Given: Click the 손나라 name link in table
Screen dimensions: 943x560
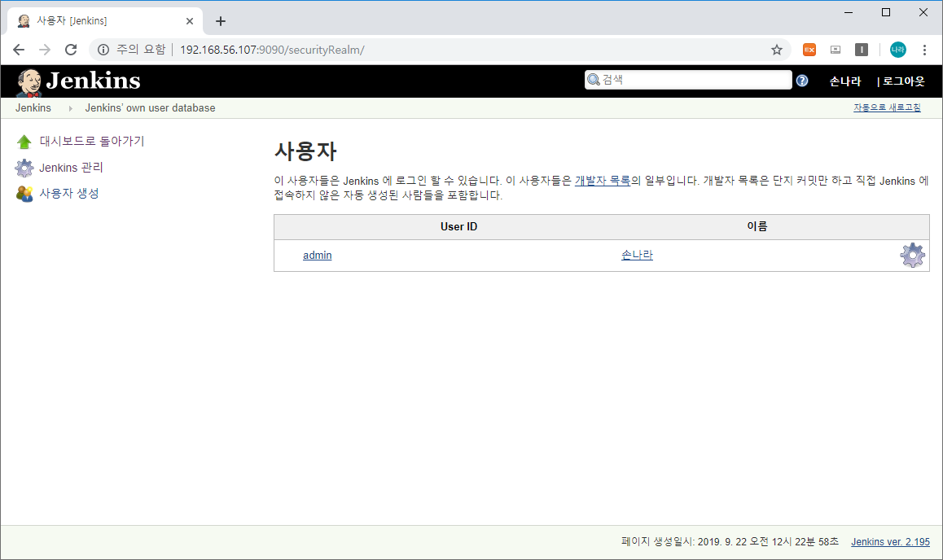Looking at the screenshot, I should [x=637, y=255].
